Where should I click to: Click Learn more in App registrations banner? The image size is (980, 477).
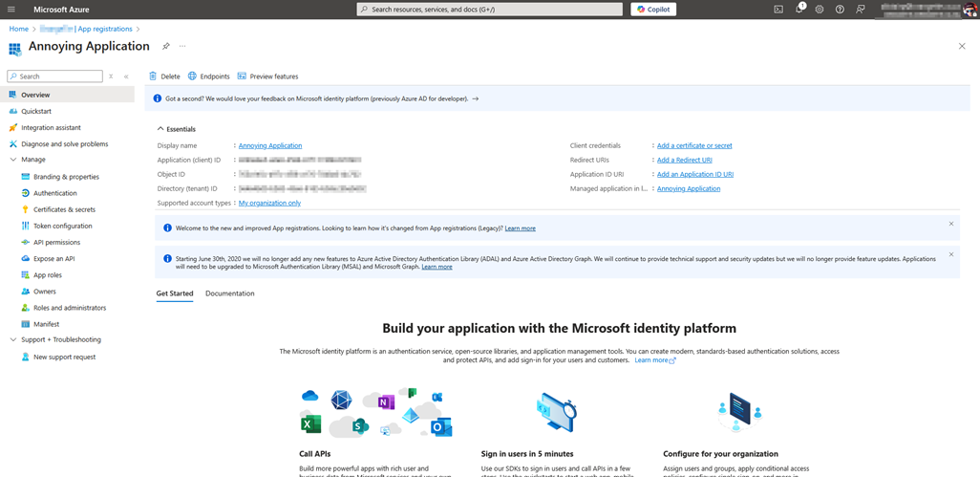click(520, 228)
